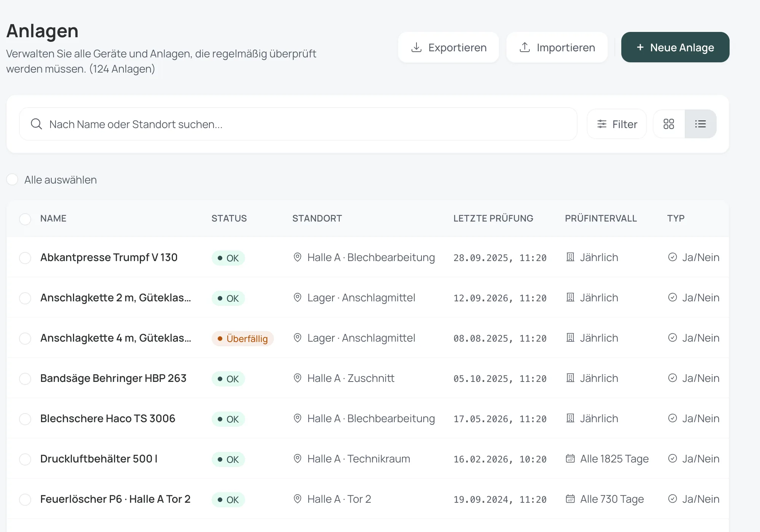Sort by the STANDORT column header
Viewport: 760px width, 532px height.
(317, 218)
